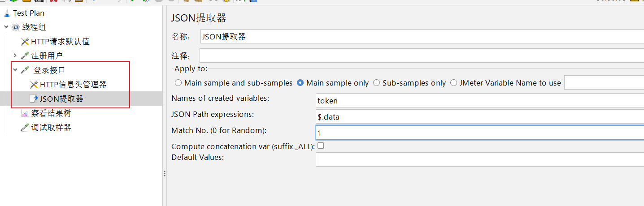Expand the 注册用户 tree node
Viewport: 644px width, 206px height.
coord(15,56)
